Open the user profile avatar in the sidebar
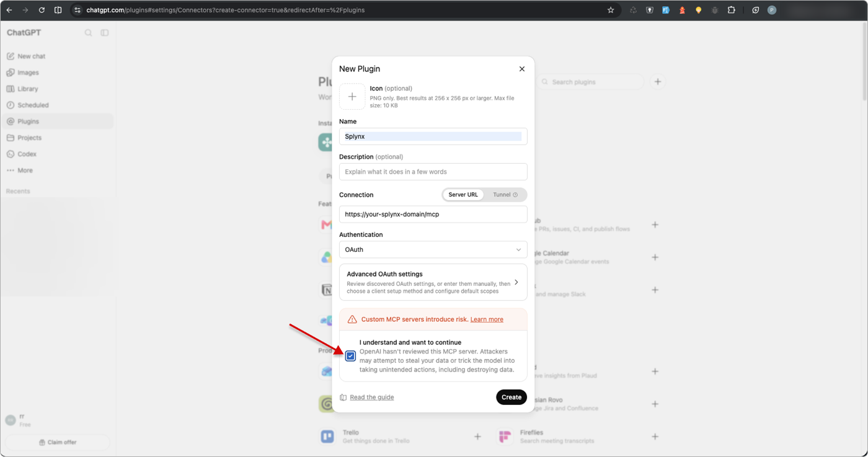 (x=11, y=420)
